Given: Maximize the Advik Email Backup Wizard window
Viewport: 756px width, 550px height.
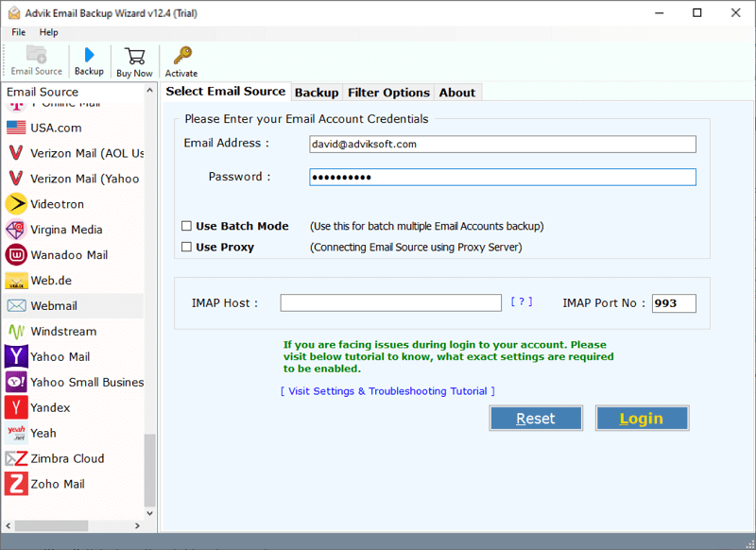Looking at the screenshot, I should (696, 13).
